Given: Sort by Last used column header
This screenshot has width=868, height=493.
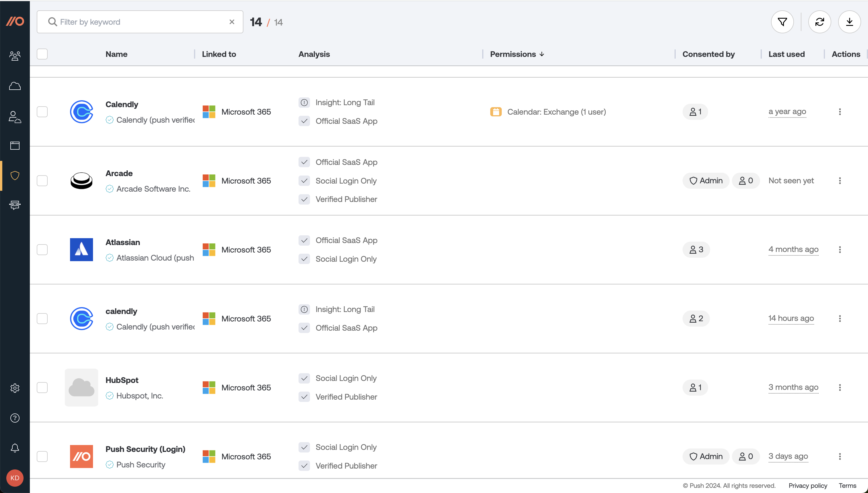Looking at the screenshot, I should point(786,54).
